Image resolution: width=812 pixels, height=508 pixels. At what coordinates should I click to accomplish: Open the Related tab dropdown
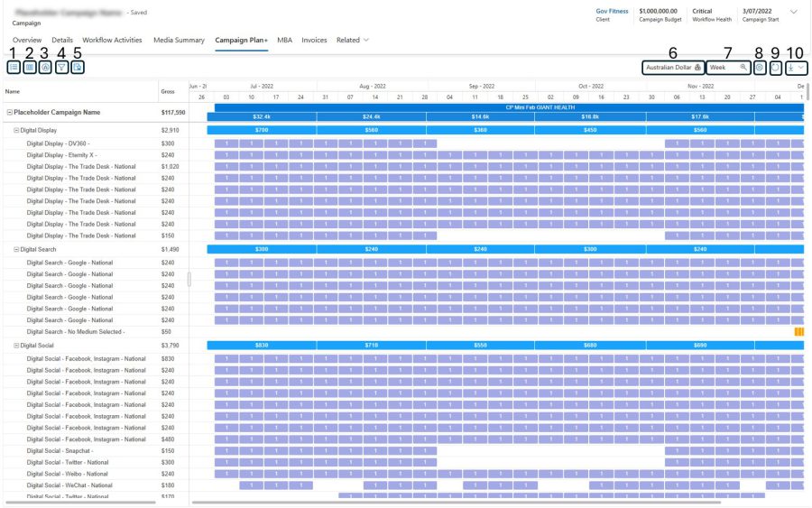(353, 41)
